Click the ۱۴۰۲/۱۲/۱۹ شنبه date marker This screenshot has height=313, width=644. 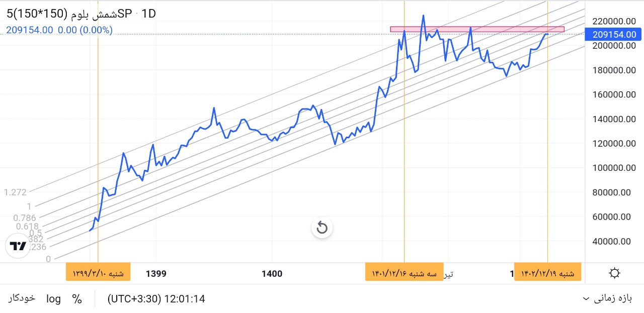click(x=547, y=273)
